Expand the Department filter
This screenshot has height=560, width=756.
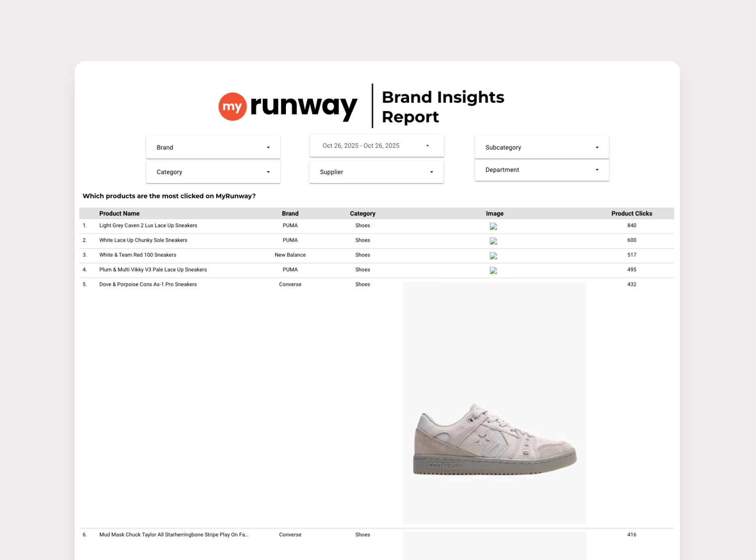(x=541, y=169)
